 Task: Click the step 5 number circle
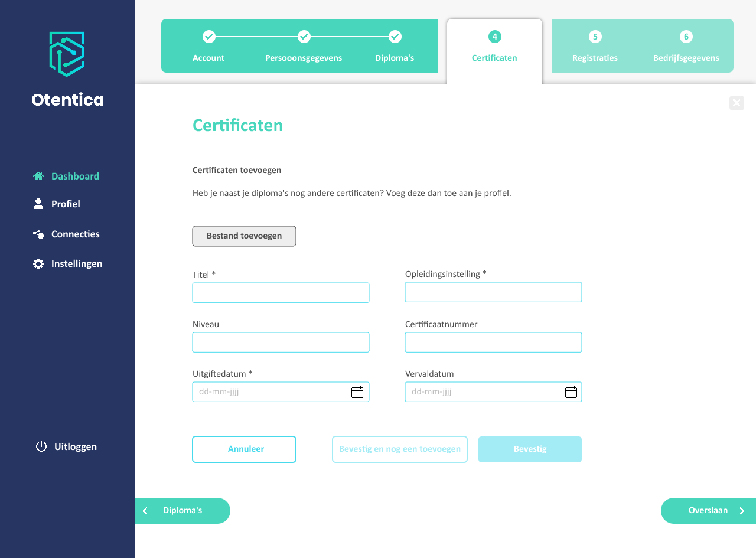[x=595, y=37]
